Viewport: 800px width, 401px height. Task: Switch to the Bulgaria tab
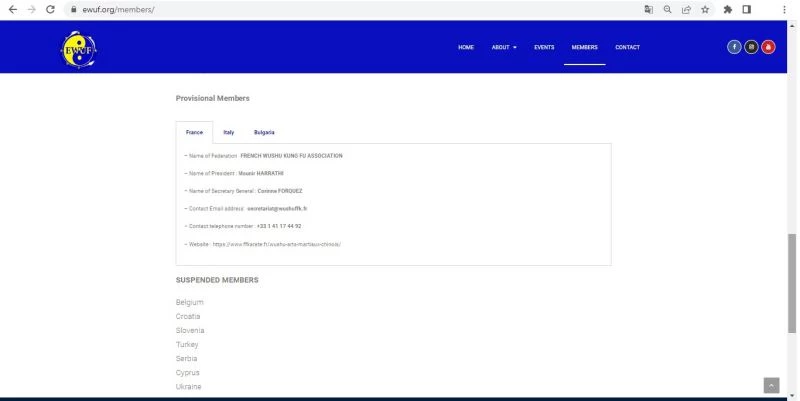pyautogui.click(x=264, y=132)
